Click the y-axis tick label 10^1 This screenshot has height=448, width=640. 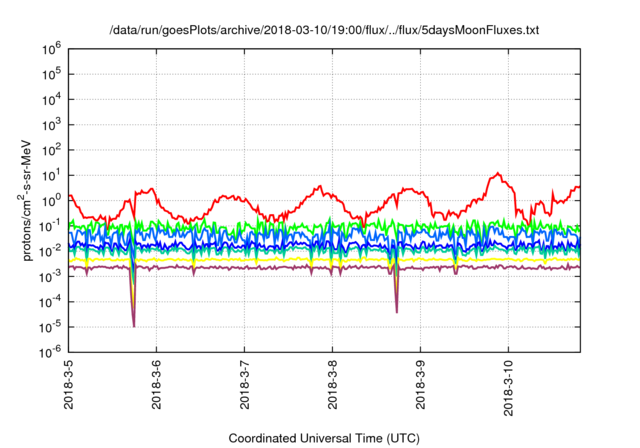point(51,176)
